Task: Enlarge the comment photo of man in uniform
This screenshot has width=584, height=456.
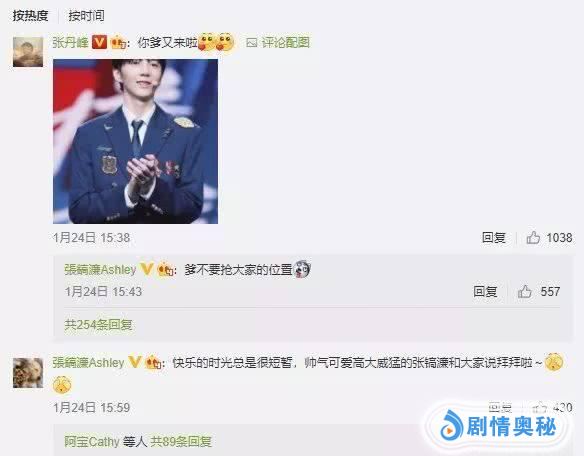Action: coord(136,141)
